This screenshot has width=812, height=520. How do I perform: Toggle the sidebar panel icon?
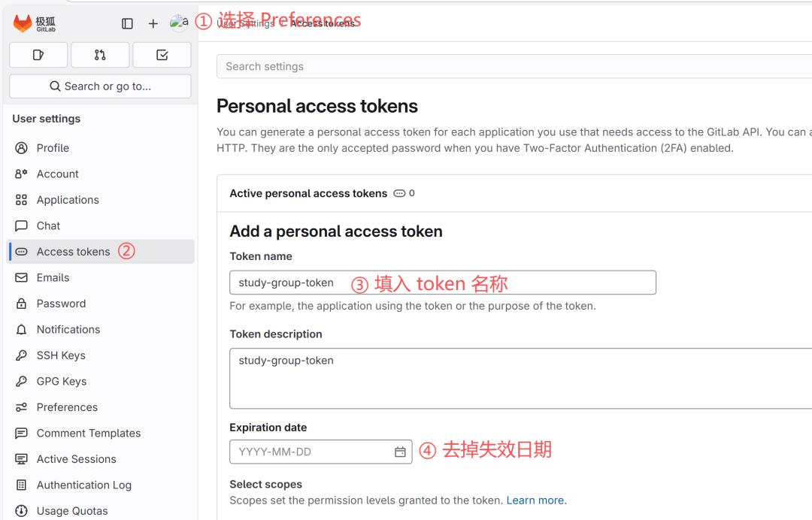(127, 23)
